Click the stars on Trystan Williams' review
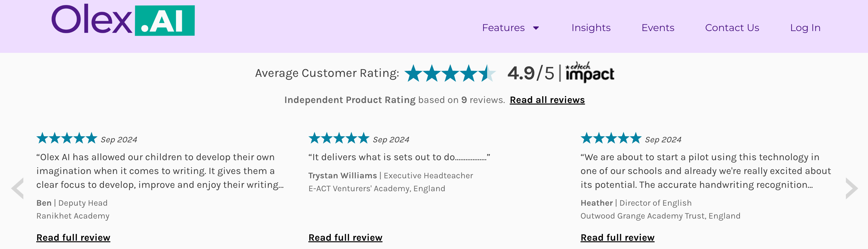The image size is (868, 249). (339, 138)
